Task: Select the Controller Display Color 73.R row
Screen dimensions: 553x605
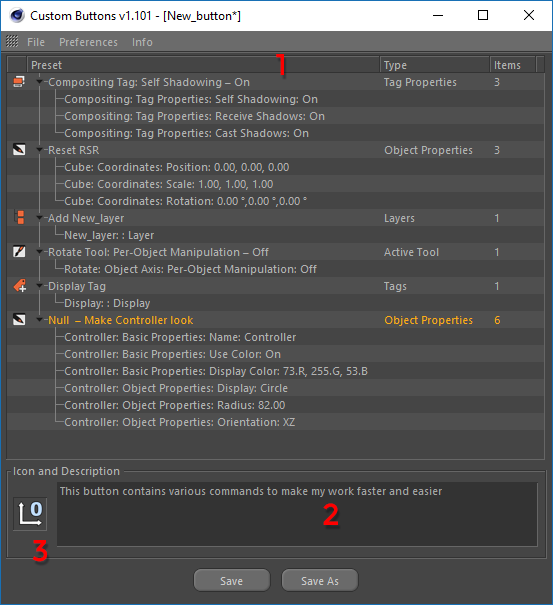Action: pyautogui.click(x=276, y=371)
